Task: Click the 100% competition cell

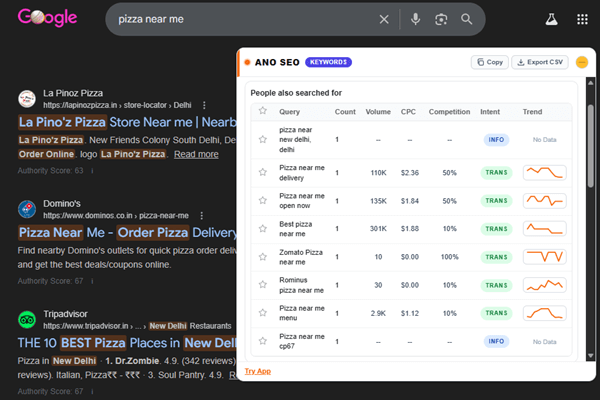Action: point(449,257)
